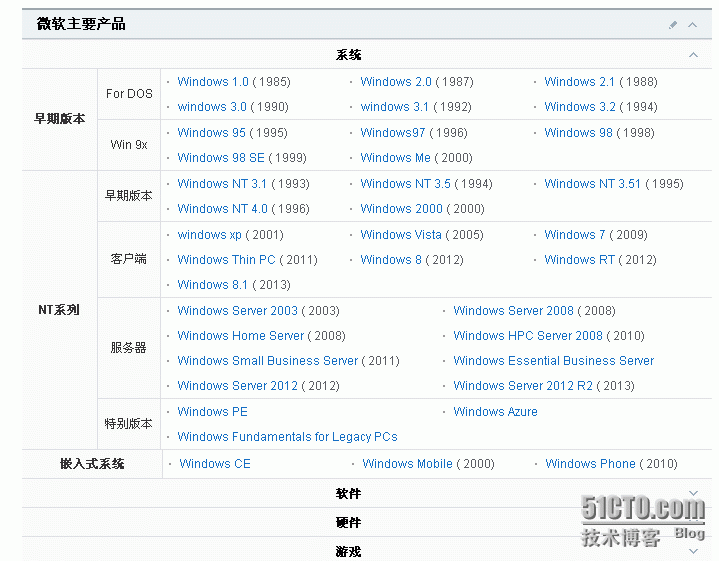Click the Windows Azure link

coord(495,411)
